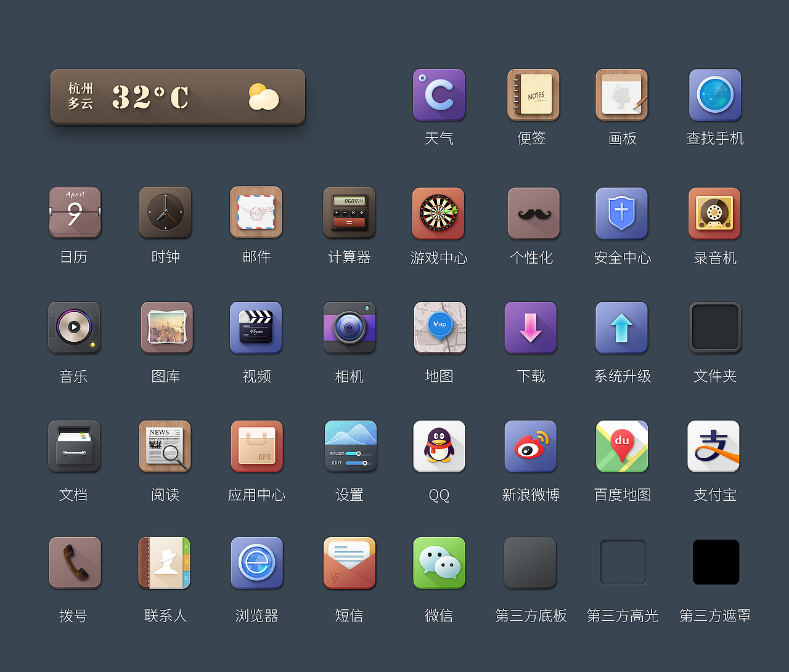789x672 pixels.
Task: Click the "第三方遮罩" label text
Action: click(x=715, y=615)
